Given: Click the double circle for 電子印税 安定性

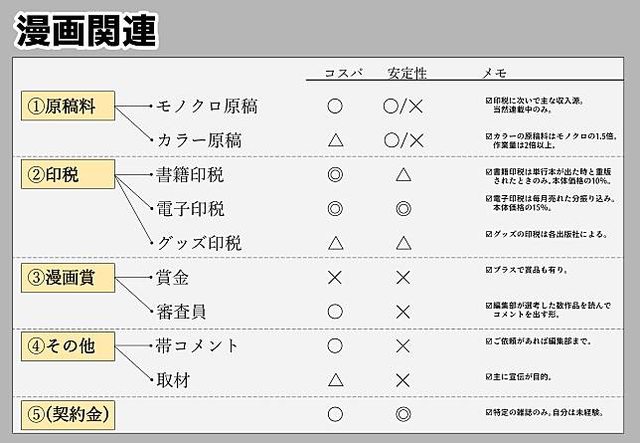Looking at the screenshot, I should click(403, 209).
